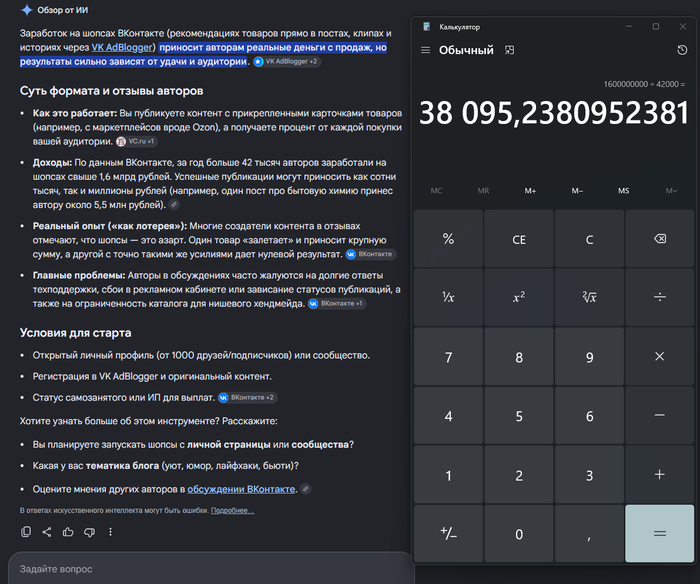Screen dimensions: 700x584
Task: Click link icon after обсуждении ВКонтакте
Action: 305,489
